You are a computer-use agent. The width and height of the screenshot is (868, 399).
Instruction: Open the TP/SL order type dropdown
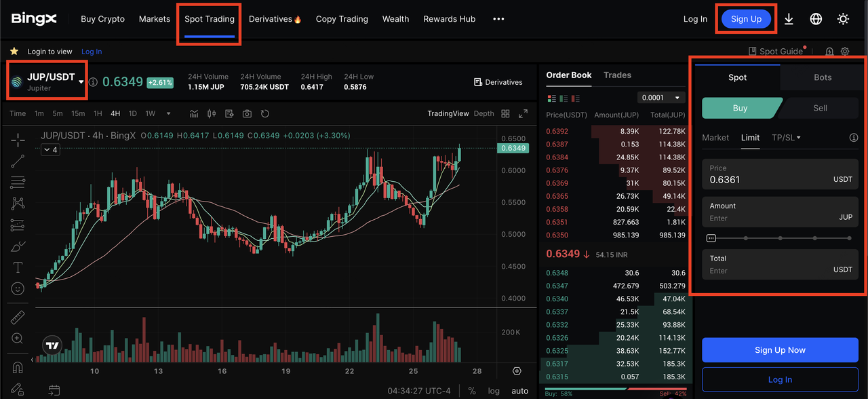786,138
